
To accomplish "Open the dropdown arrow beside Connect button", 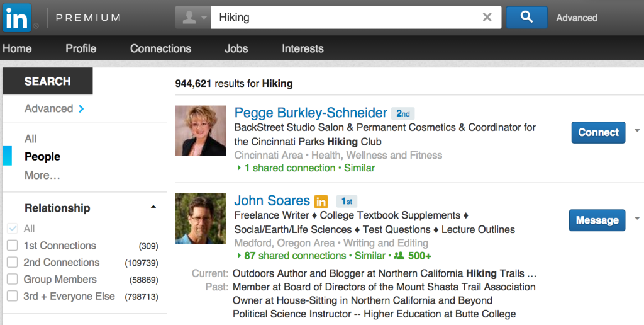I will click(637, 131).
